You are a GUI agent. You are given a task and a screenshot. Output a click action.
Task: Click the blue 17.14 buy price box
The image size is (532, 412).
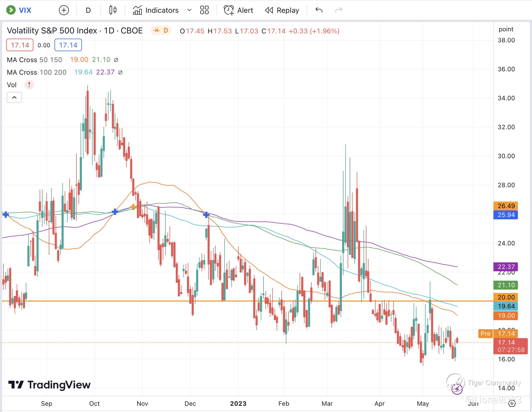(x=68, y=45)
